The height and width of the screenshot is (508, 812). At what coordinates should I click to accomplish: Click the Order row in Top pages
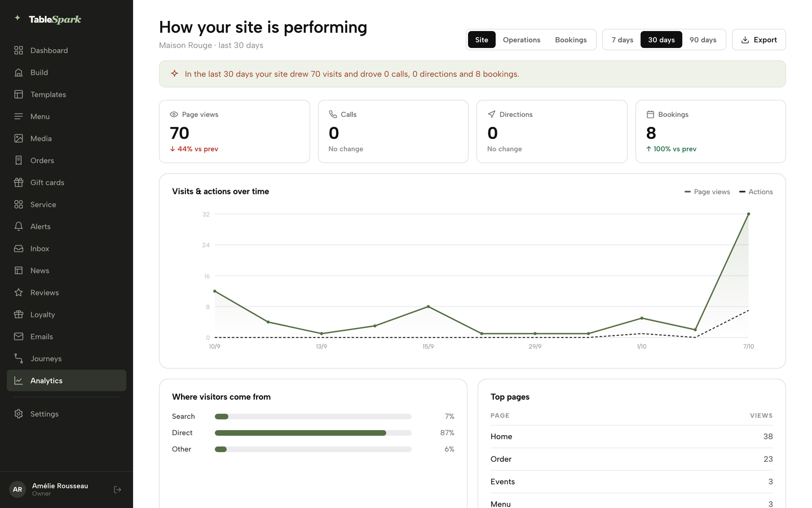click(x=632, y=459)
